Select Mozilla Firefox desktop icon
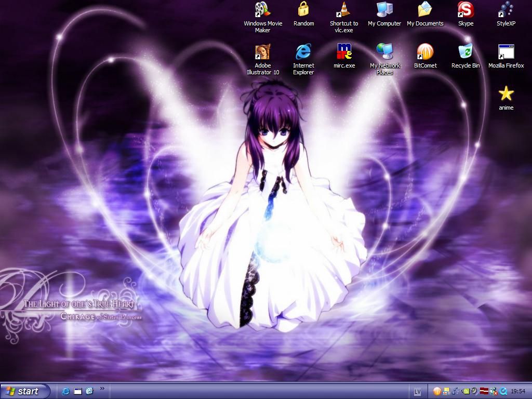Viewport: 532px width, 399px height. (506, 56)
